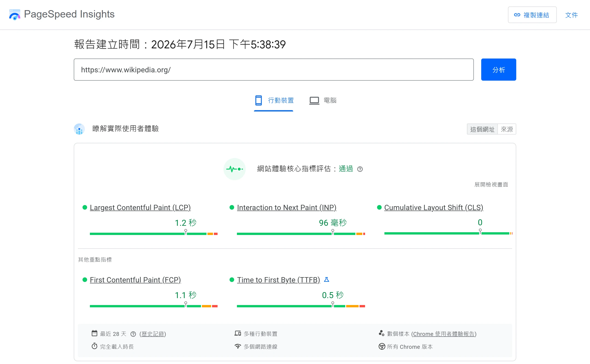Viewport: 590px width, 364px height.
Task: Click the report creation time heading
Action: coord(180,44)
